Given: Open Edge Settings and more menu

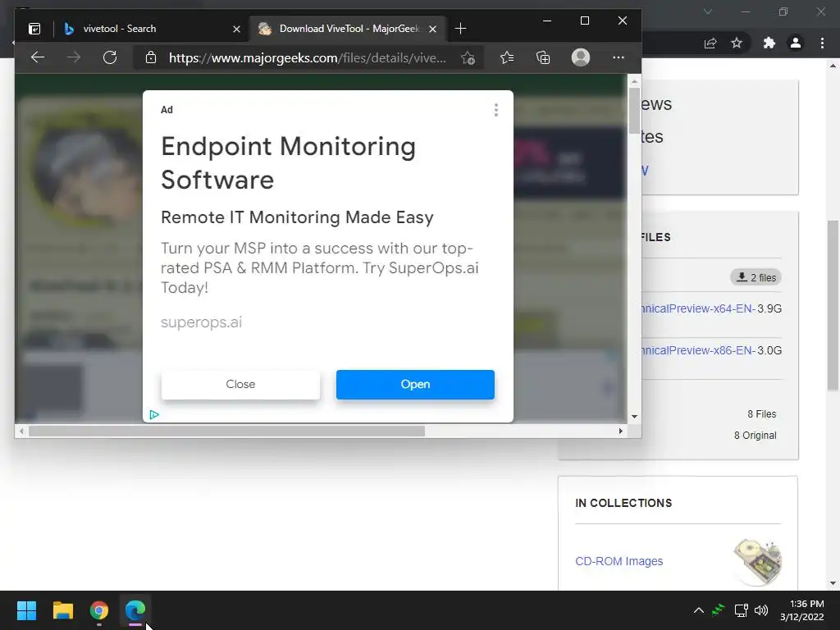Looking at the screenshot, I should 619,57.
